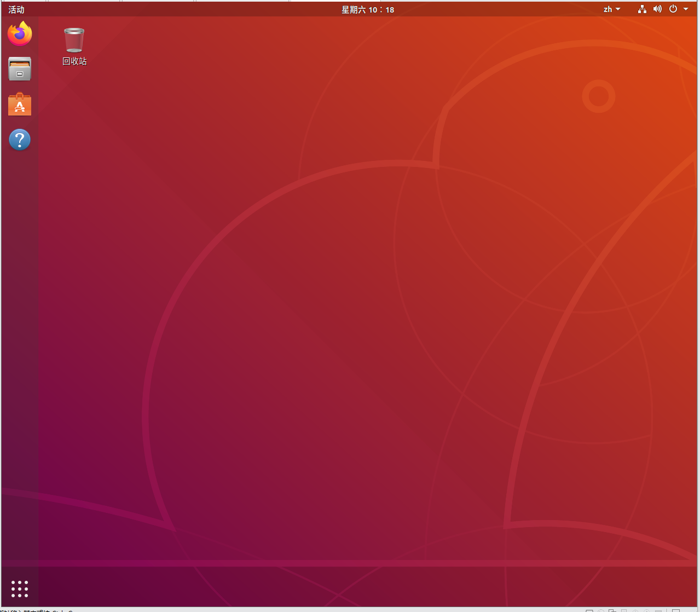700x612 pixels.
Task: Open the zh input source menu
Action: click(612, 9)
